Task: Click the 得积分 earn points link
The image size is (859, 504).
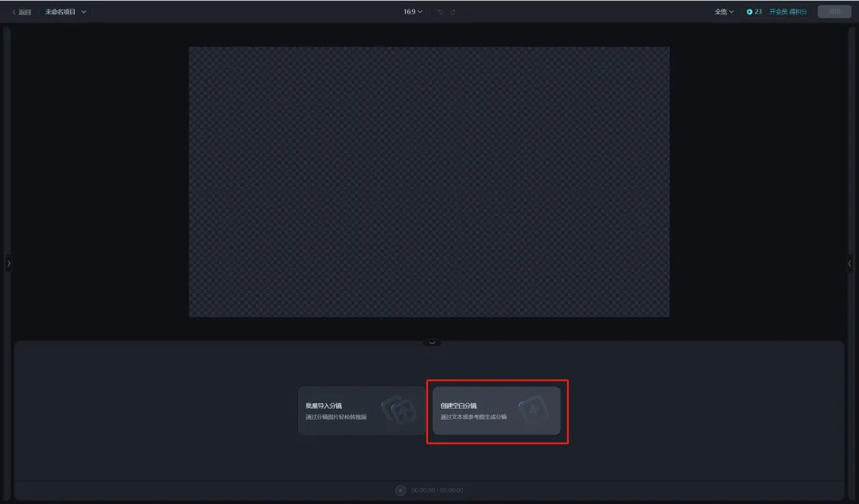Action: [798, 12]
